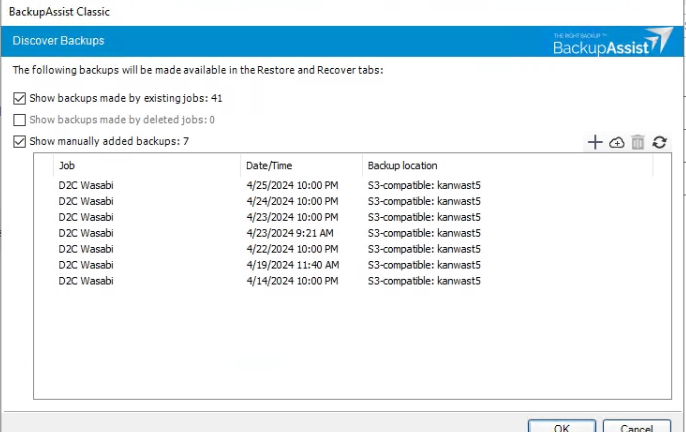This screenshot has height=432, width=686.
Task: Click the BackupAssist logo in the header
Action: (x=612, y=41)
